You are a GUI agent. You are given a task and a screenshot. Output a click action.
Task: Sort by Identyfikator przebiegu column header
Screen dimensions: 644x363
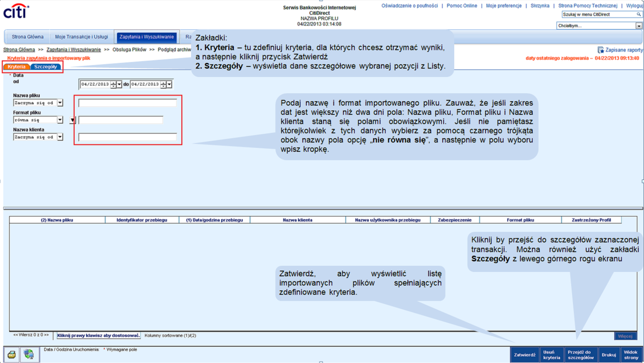(142, 220)
